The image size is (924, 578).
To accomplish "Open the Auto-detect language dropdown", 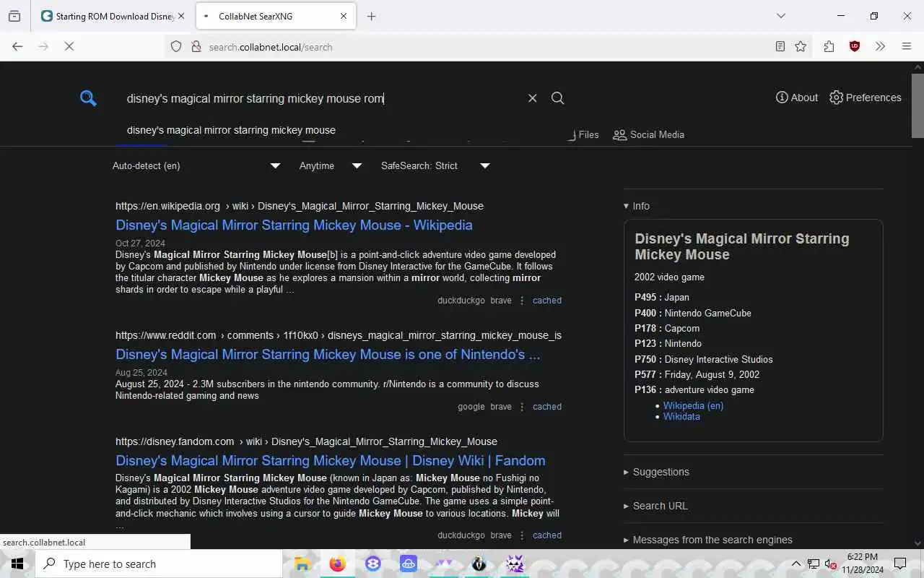I will pyautogui.click(x=196, y=165).
